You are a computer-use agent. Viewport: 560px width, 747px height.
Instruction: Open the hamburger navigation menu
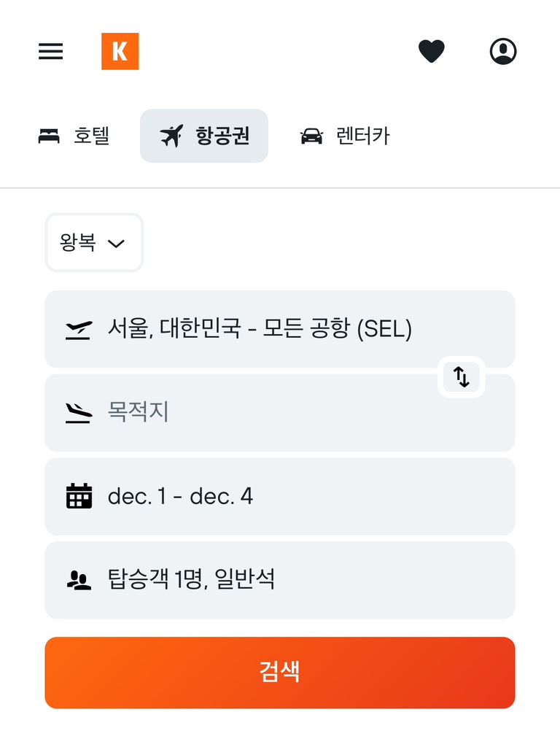point(50,52)
